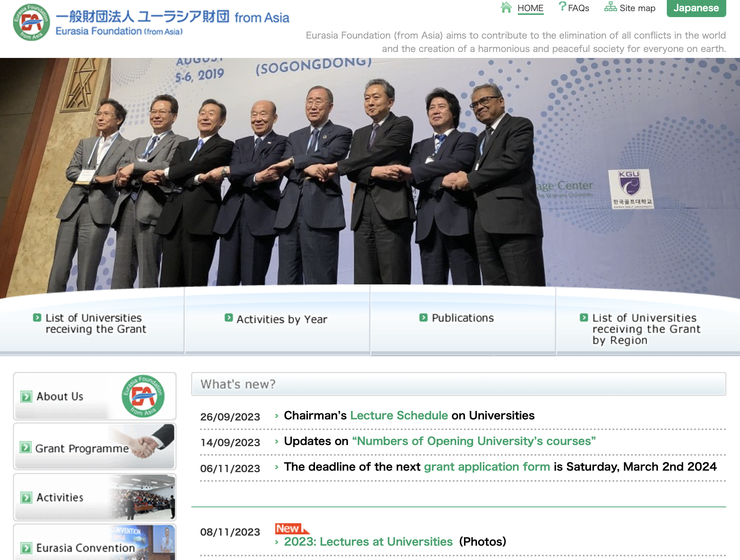Click the arrow icon in Activities sidebar button
Viewport: 740px width, 560px height.
(26, 498)
